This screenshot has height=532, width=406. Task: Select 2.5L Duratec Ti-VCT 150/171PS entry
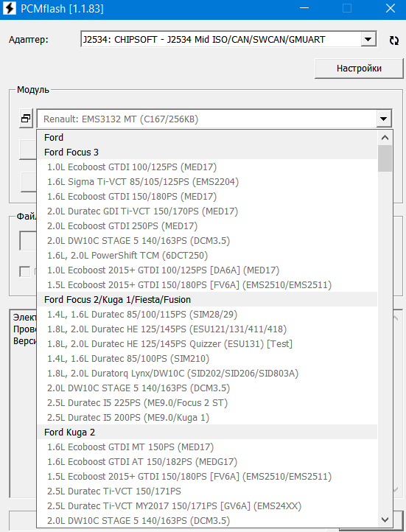pos(207,491)
